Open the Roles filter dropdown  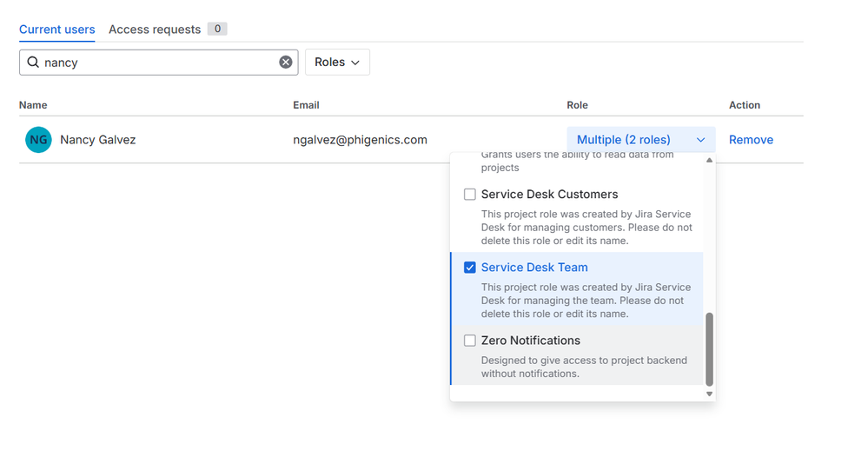pyautogui.click(x=337, y=63)
